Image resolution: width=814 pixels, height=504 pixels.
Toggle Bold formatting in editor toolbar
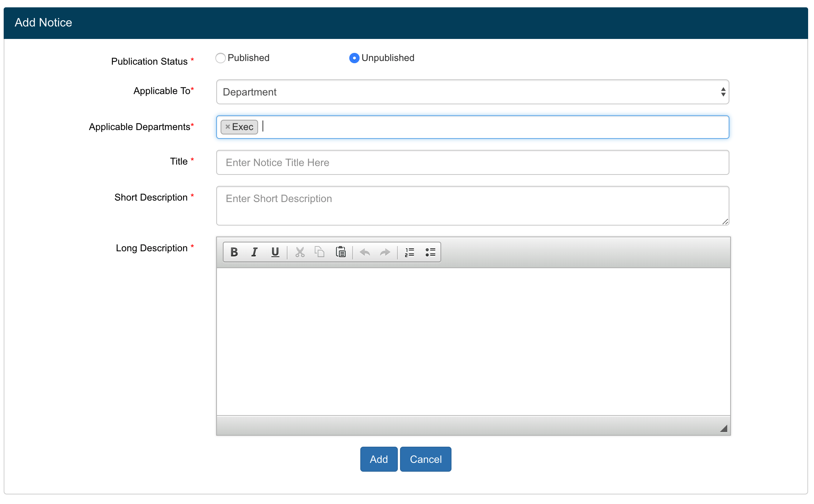click(234, 252)
